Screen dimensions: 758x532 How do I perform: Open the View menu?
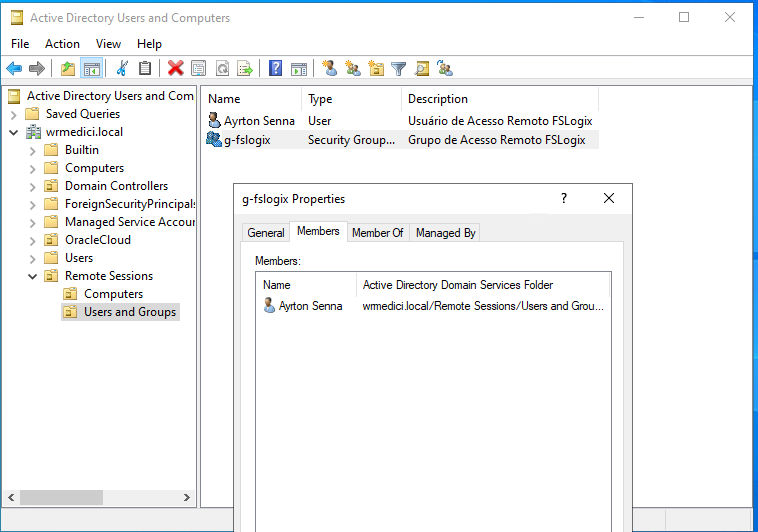click(108, 44)
